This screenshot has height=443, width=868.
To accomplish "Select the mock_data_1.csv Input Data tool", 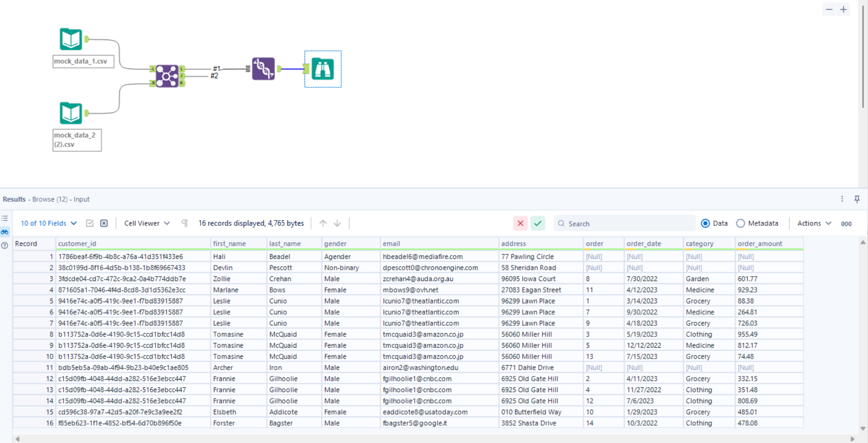I will coord(71,39).
